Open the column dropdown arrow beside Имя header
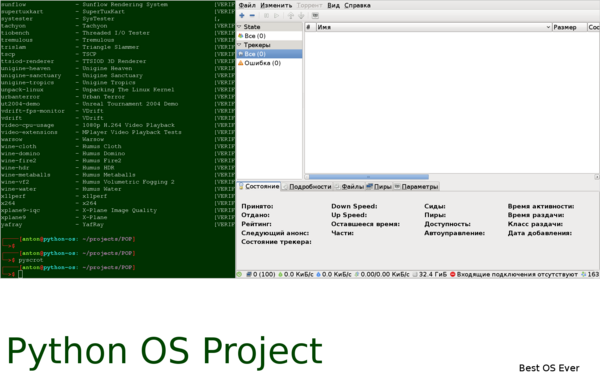This screenshot has height=380, width=600. point(548,27)
